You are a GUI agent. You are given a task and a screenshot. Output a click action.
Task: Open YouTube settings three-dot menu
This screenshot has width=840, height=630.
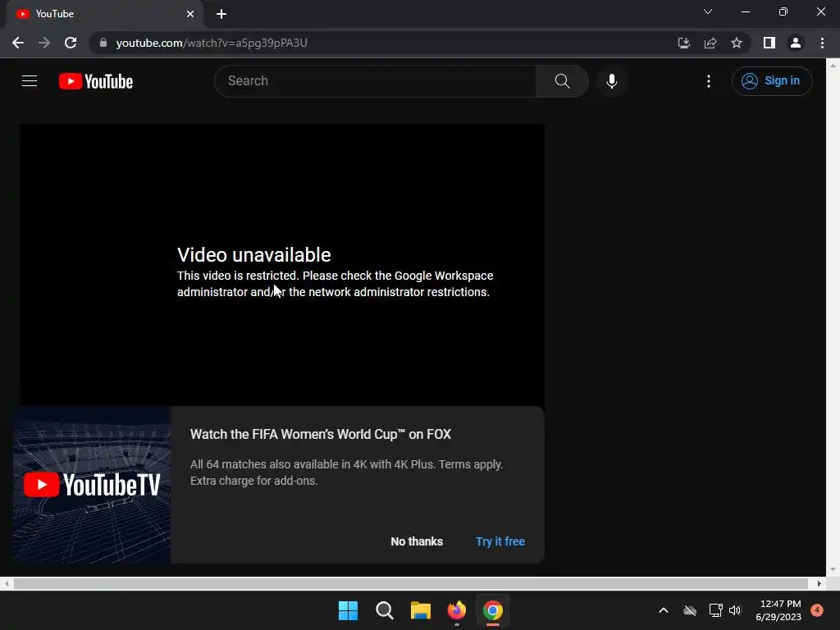click(708, 81)
